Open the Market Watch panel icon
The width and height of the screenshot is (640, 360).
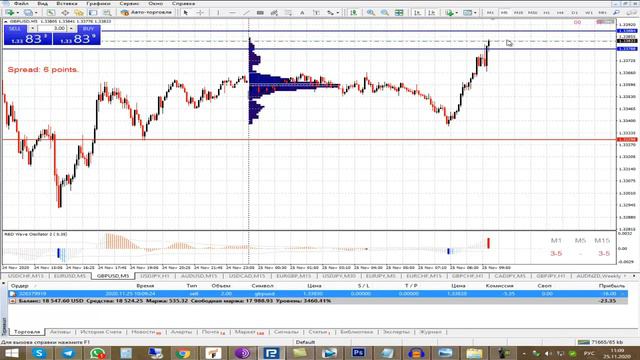[51, 13]
